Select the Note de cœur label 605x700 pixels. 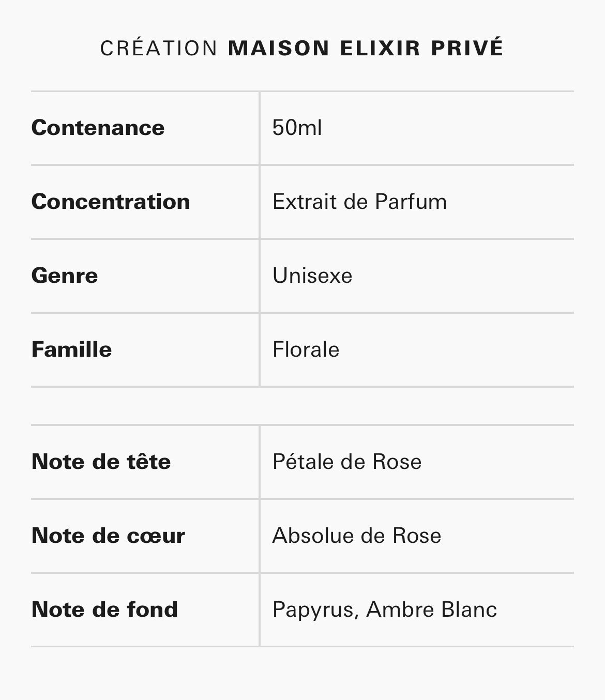(x=108, y=536)
